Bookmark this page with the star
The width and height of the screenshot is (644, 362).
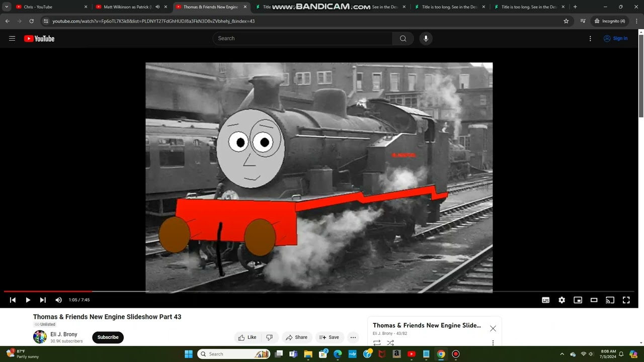click(x=566, y=21)
